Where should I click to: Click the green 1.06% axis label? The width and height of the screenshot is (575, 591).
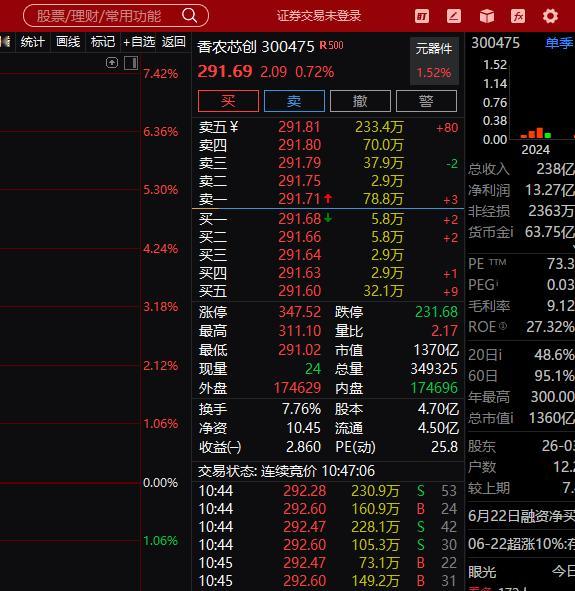point(161,540)
